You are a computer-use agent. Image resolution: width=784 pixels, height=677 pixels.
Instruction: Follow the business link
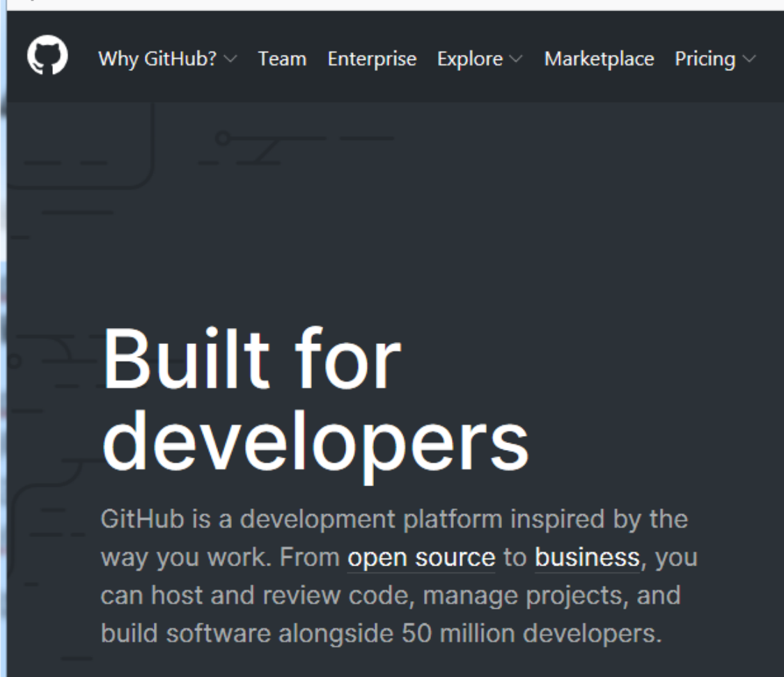[x=587, y=557]
